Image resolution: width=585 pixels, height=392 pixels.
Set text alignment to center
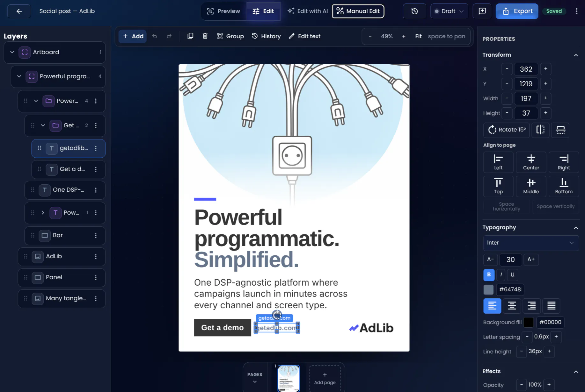(512, 306)
